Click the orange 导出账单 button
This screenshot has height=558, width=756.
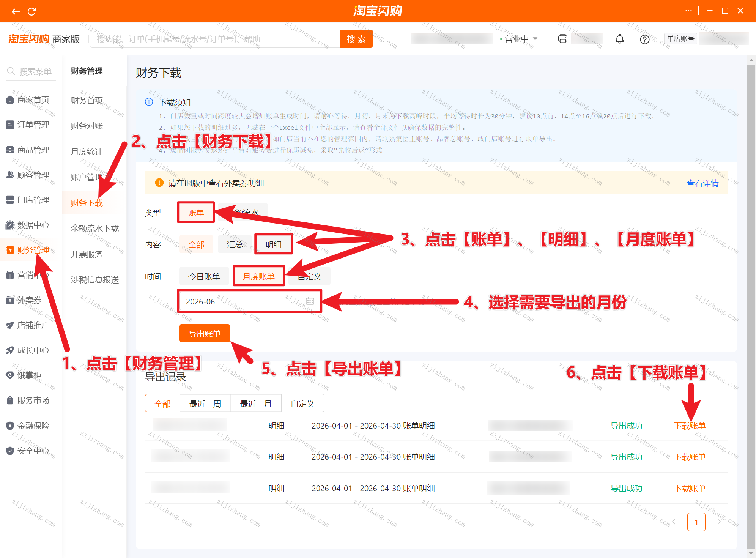coord(205,334)
